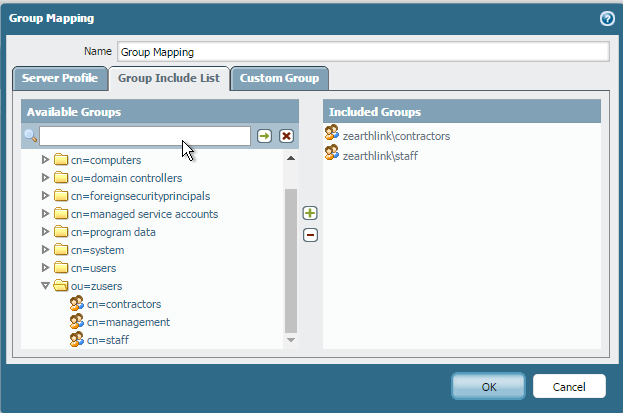Click the Included Groups header
624x416 pixels.
click(x=462, y=111)
